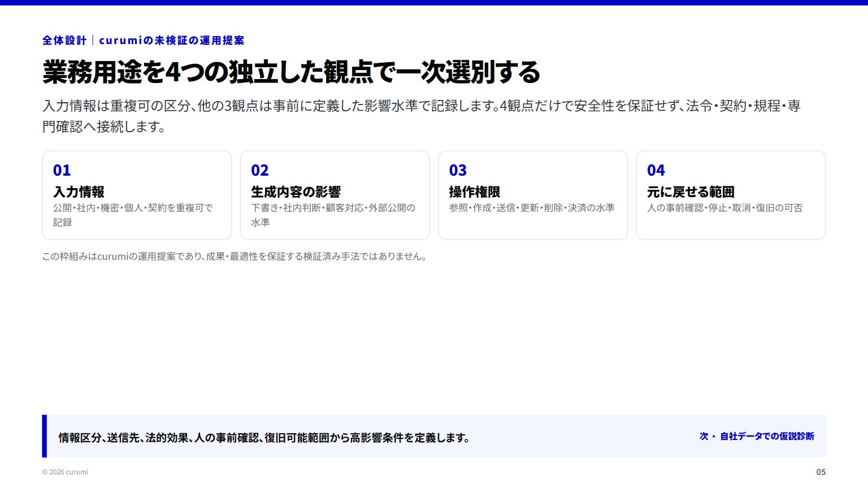
Task: Select the 04 number label
Action: [656, 171]
